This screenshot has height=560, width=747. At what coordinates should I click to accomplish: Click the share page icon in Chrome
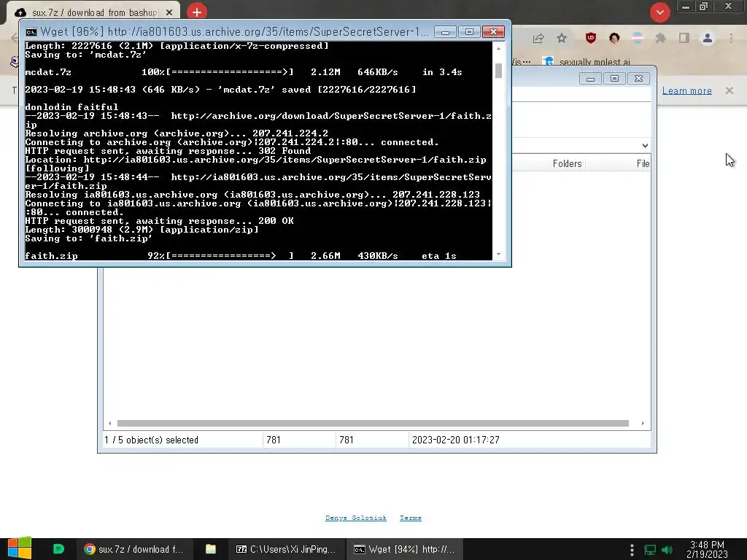point(538,38)
